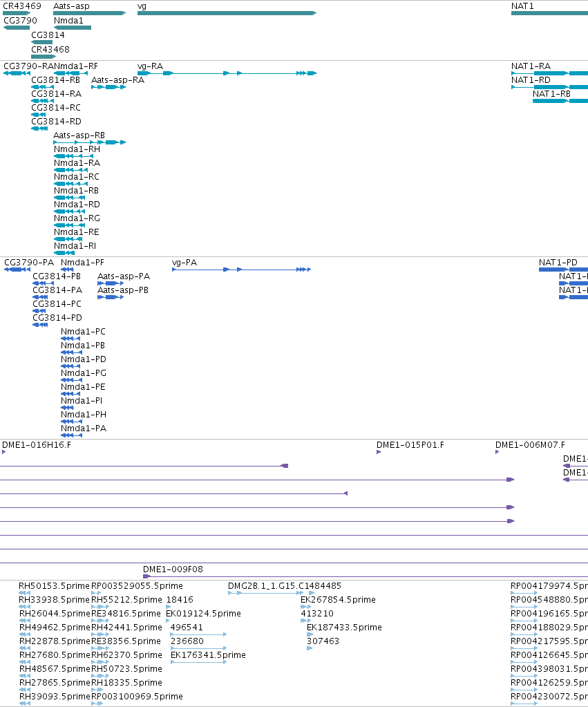Click EST feature labeled 413210
Image resolution: width=588 pixels, height=707 pixels.
[x=316, y=614]
